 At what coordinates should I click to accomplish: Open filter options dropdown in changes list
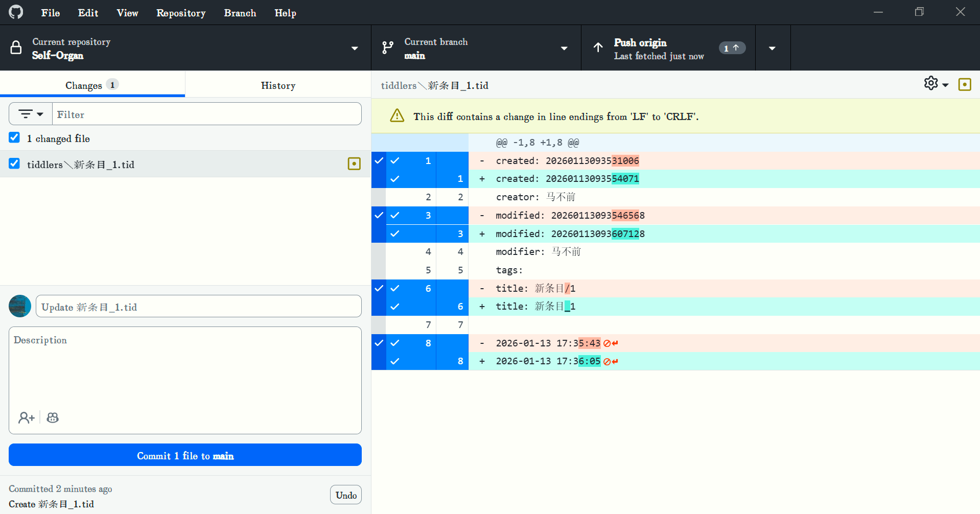(31, 114)
